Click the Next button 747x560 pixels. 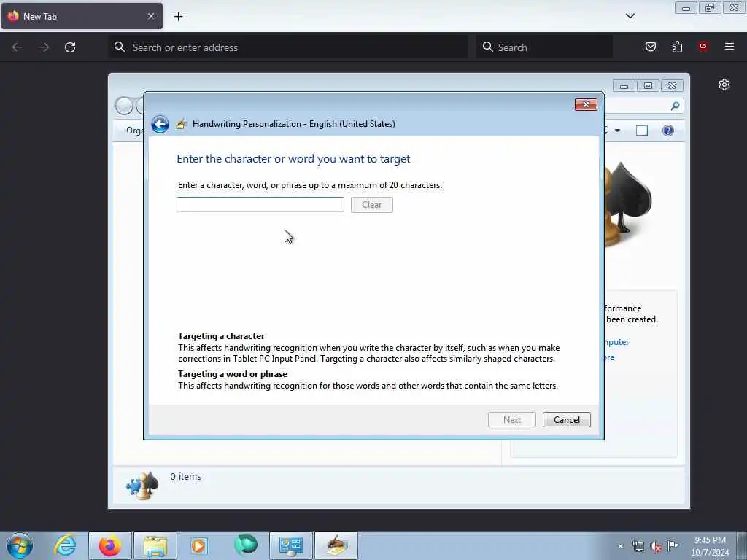click(511, 419)
